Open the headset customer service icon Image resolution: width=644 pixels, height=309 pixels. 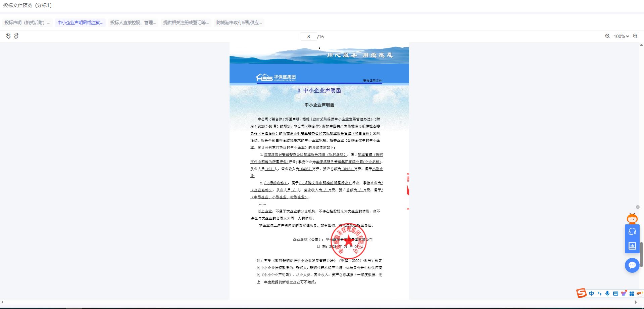point(632,231)
